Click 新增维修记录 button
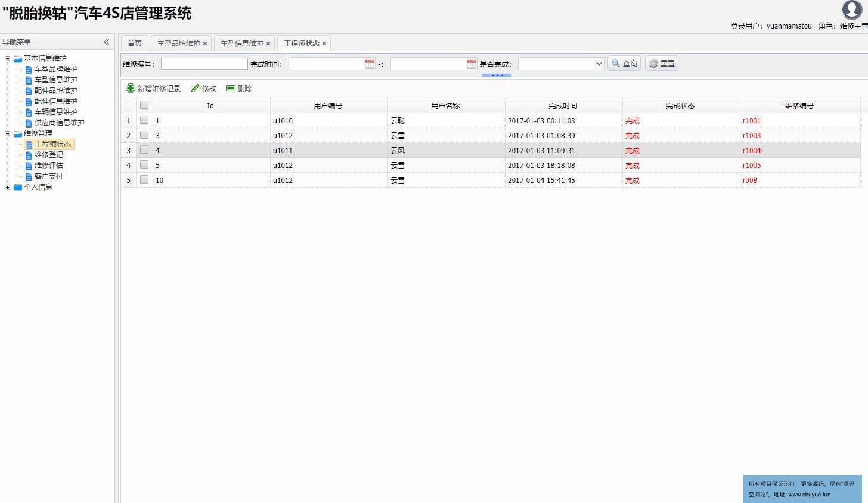The image size is (868, 503). pyautogui.click(x=153, y=88)
